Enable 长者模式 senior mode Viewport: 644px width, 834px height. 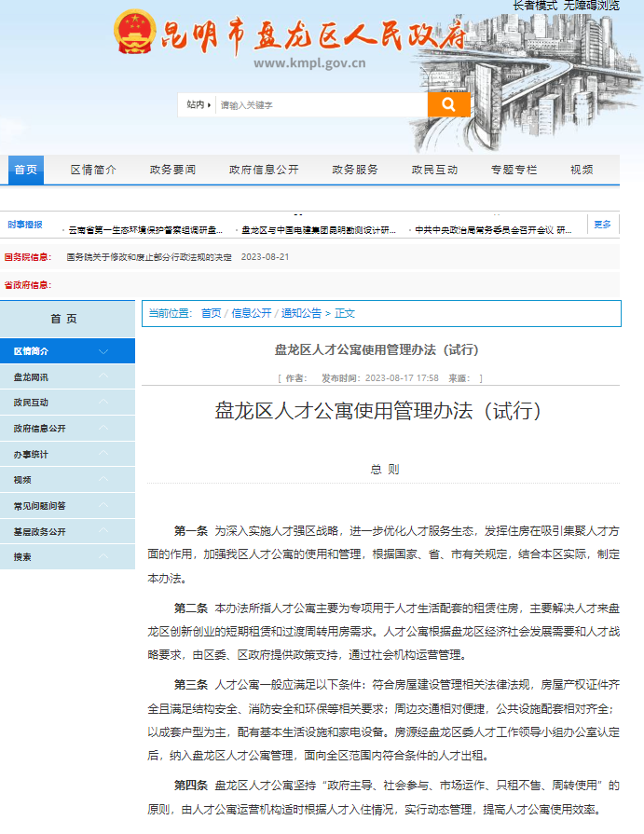pos(535,6)
